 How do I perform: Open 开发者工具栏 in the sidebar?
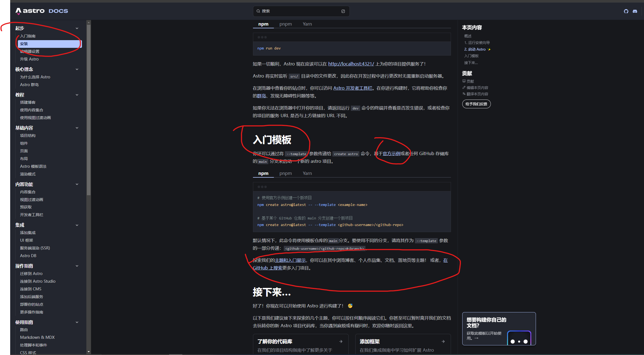[x=32, y=215]
